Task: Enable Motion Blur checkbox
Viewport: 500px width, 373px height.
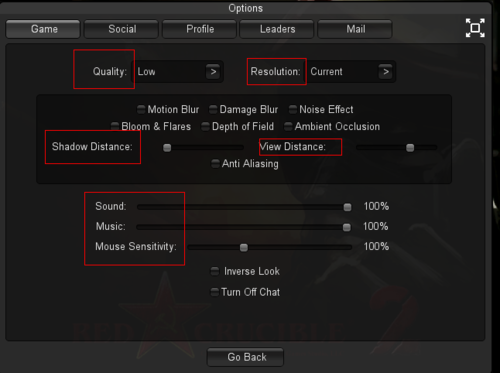Action: pos(141,109)
